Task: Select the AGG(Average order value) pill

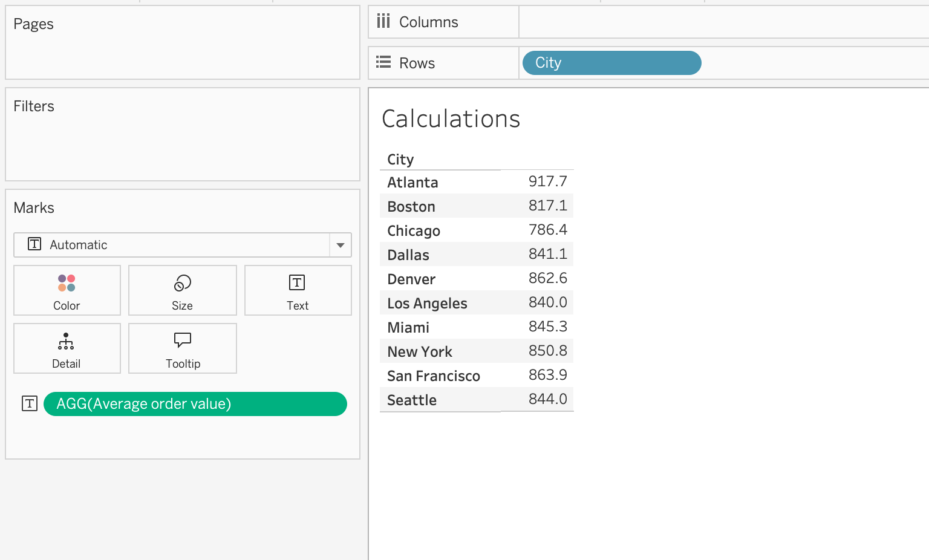Action: [x=195, y=404]
